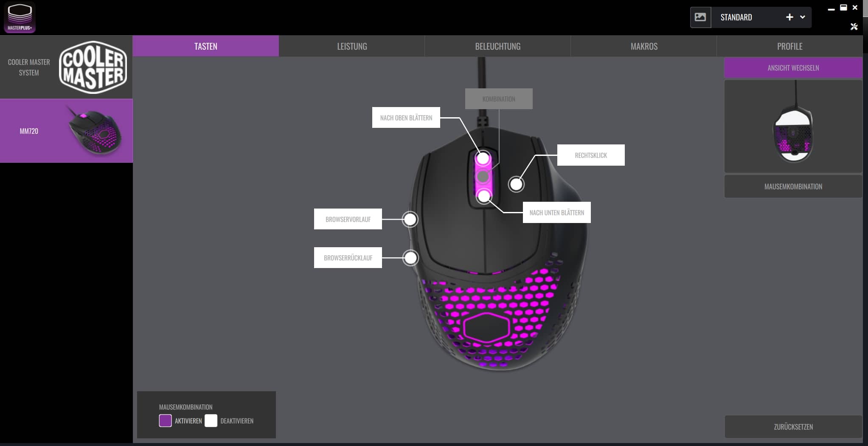Click the white DEAKTIVIEREN legend swatch
Image resolution: width=868 pixels, height=446 pixels.
pos(211,421)
